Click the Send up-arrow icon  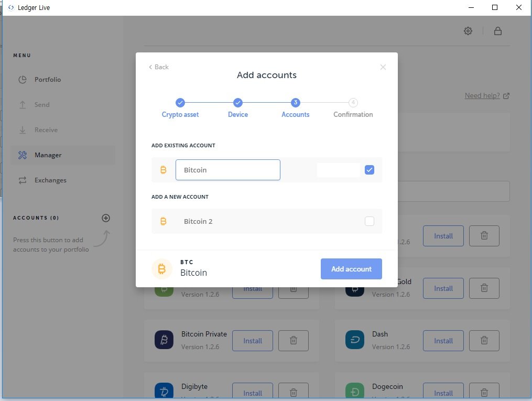tap(23, 104)
